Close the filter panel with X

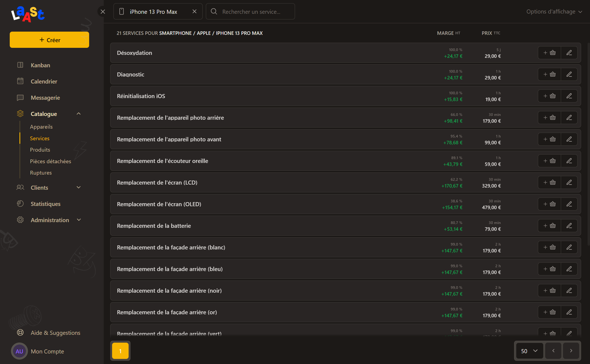pos(103,12)
